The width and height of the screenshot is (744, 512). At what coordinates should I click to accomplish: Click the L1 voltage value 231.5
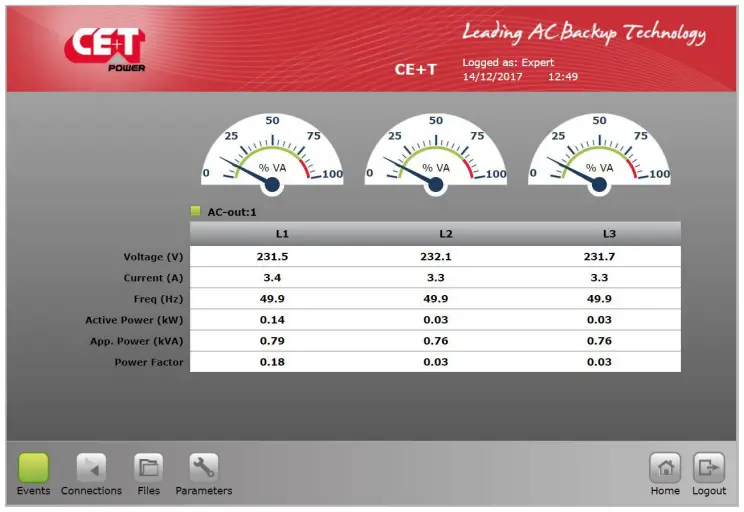click(272, 257)
